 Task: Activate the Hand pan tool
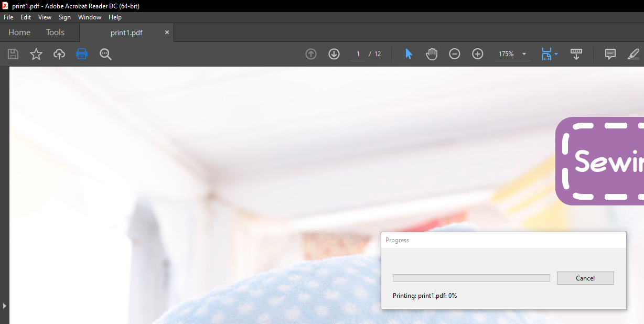coord(431,53)
